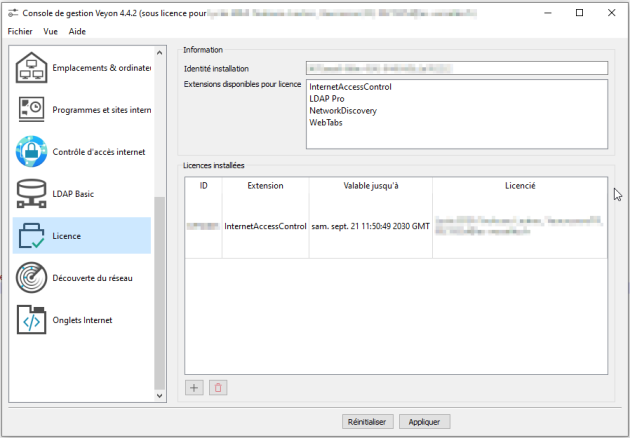The width and height of the screenshot is (630, 438).
Task: Click the sidebar scrollbar thumb
Action: [x=160, y=293]
